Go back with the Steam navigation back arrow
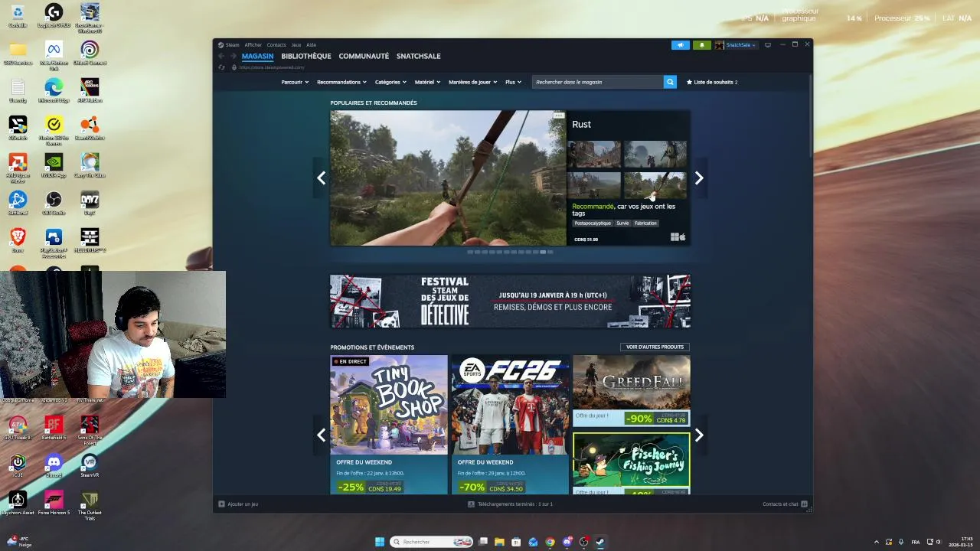Image resolution: width=980 pixels, height=551 pixels. coord(222,56)
